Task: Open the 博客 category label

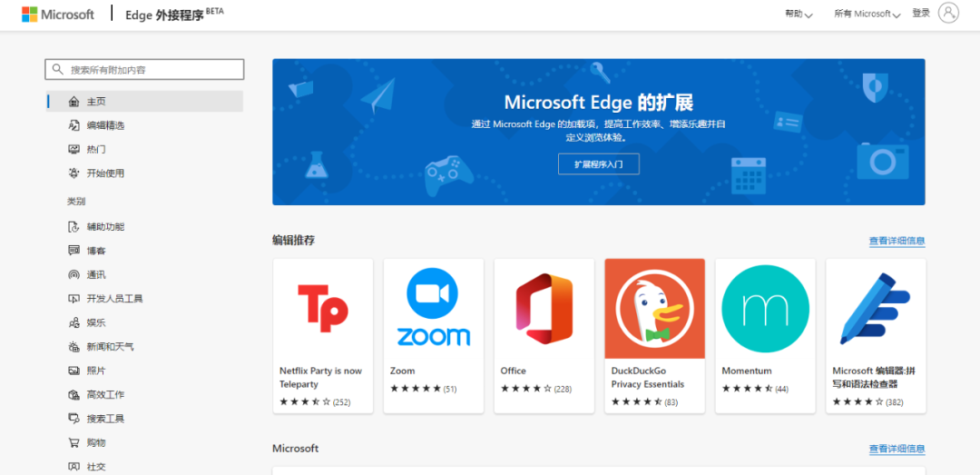Action: 96,251
